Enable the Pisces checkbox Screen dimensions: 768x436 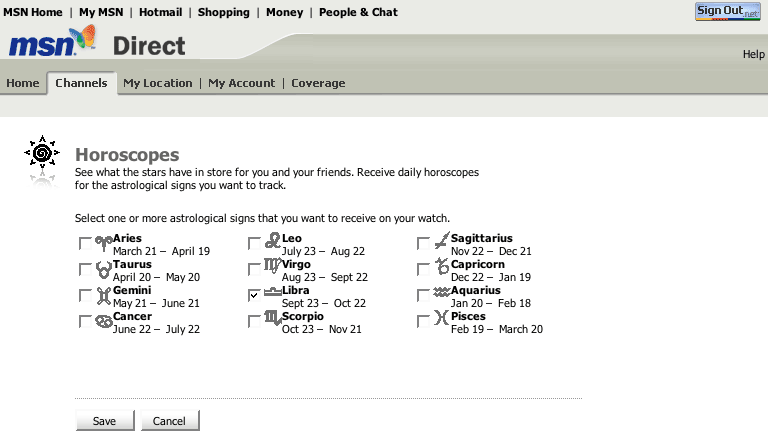423,321
